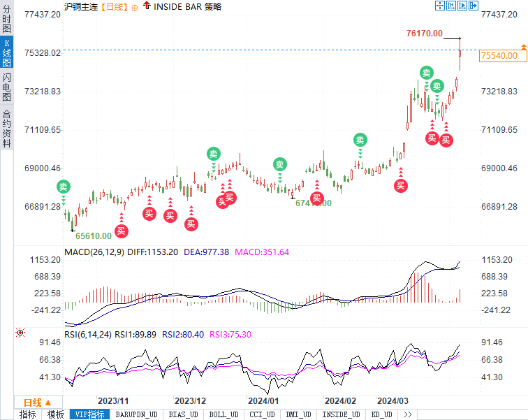Click the orange arrow above the 75540.00 price tag
This screenshot has height=420, width=528.
point(524,47)
